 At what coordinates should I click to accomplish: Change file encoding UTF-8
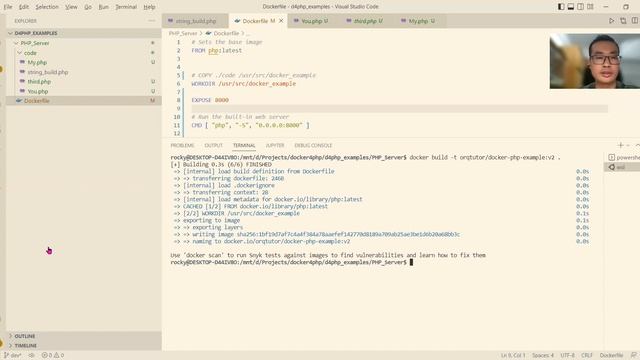click(x=568, y=355)
